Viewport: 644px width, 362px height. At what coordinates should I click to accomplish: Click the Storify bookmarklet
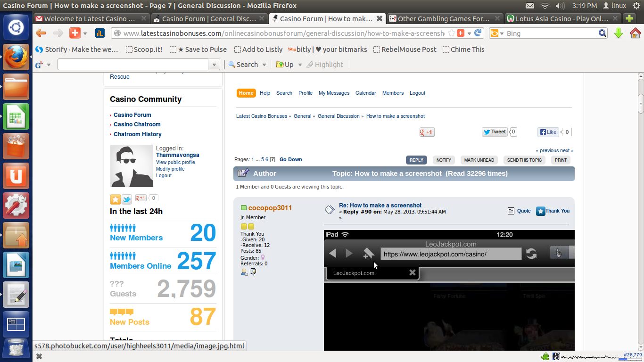(x=76, y=49)
